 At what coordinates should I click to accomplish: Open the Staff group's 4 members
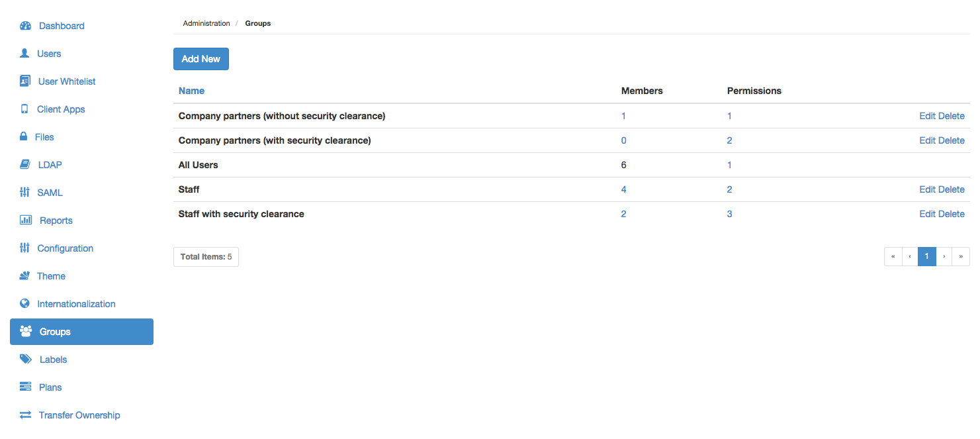point(623,189)
